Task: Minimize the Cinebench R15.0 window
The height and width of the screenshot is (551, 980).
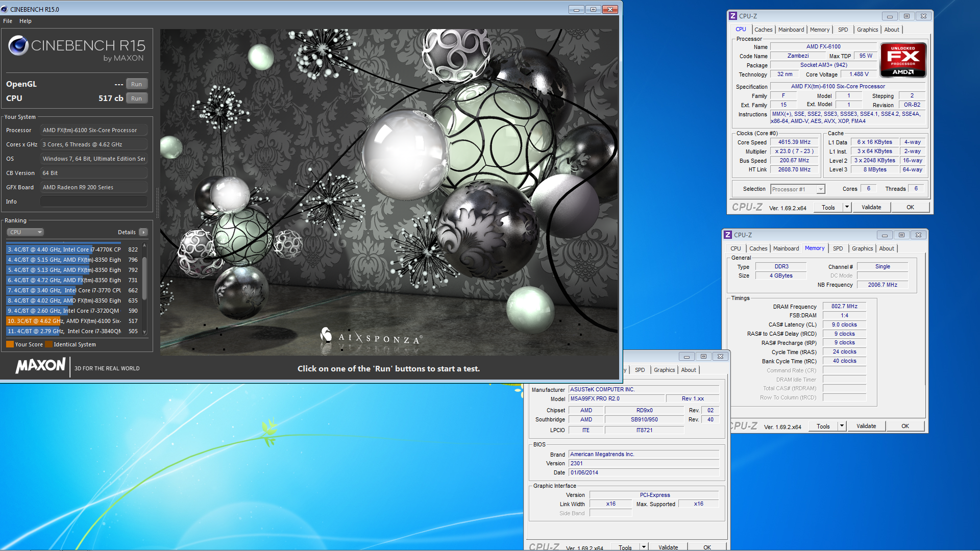Action: 576,9
